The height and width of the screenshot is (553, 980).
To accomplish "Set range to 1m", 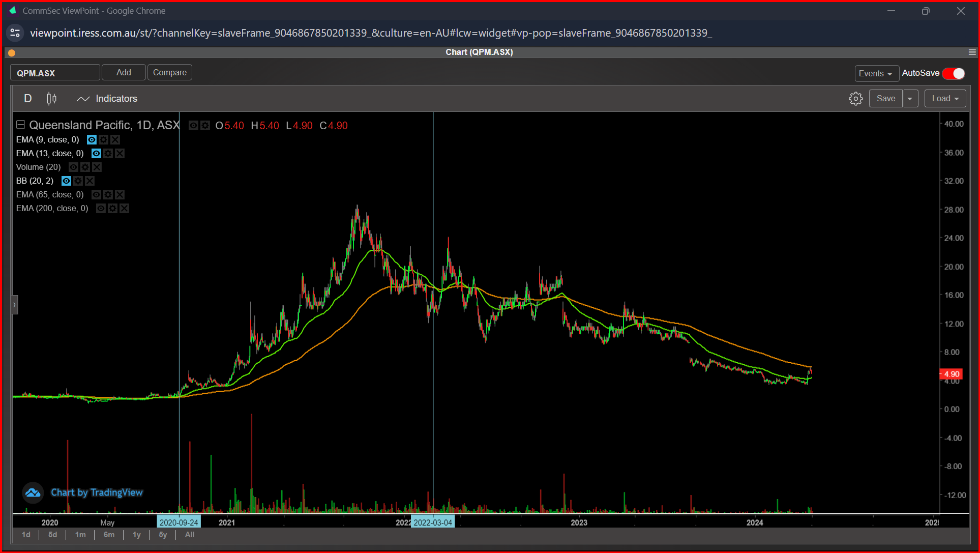I will (80, 535).
